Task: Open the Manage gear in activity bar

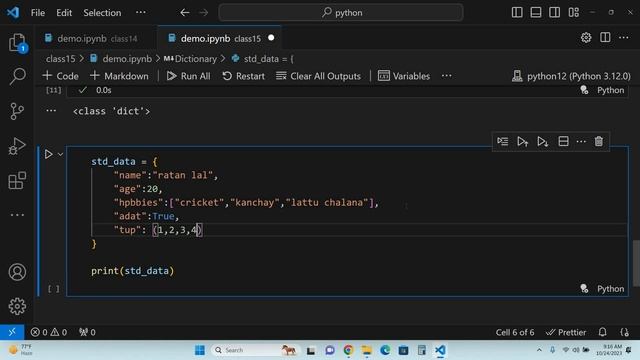Action: (x=17, y=306)
